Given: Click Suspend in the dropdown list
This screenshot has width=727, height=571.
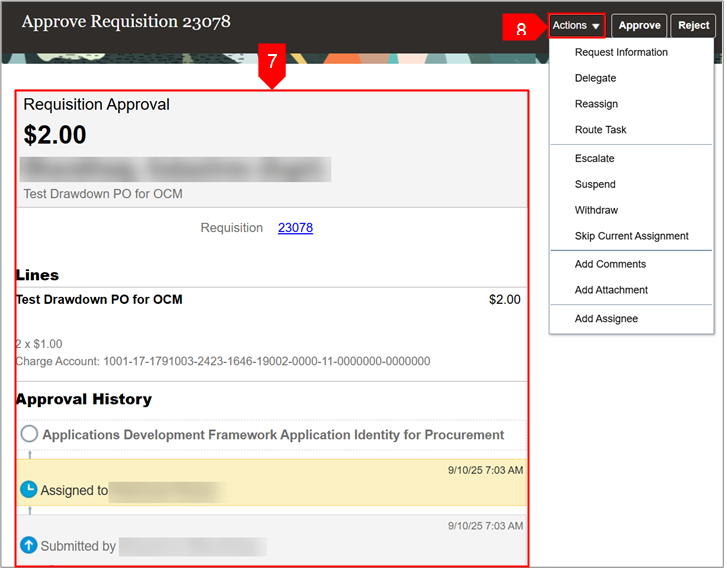Looking at the screenshot, I should [595, 185].
